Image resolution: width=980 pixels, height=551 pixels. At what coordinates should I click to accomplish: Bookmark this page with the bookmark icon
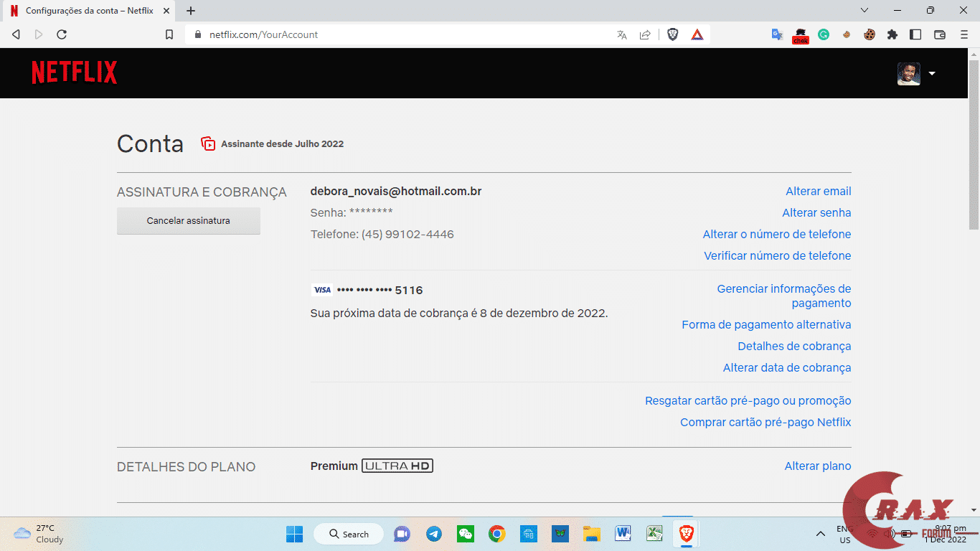coord(169,34)
